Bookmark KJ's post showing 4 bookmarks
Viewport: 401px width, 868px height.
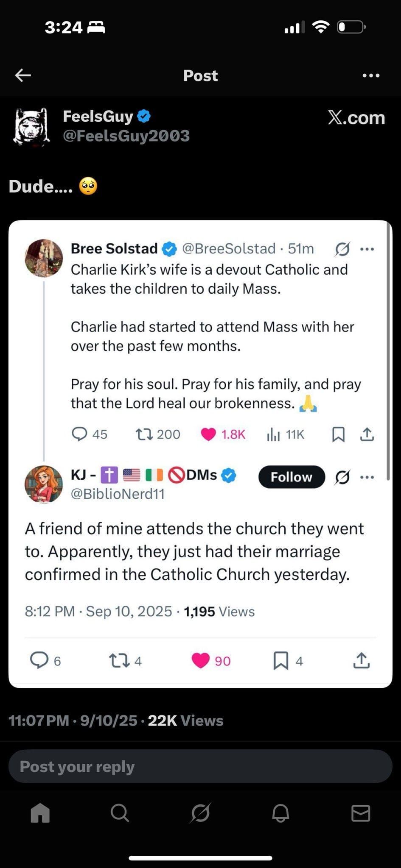click(281, 661)
